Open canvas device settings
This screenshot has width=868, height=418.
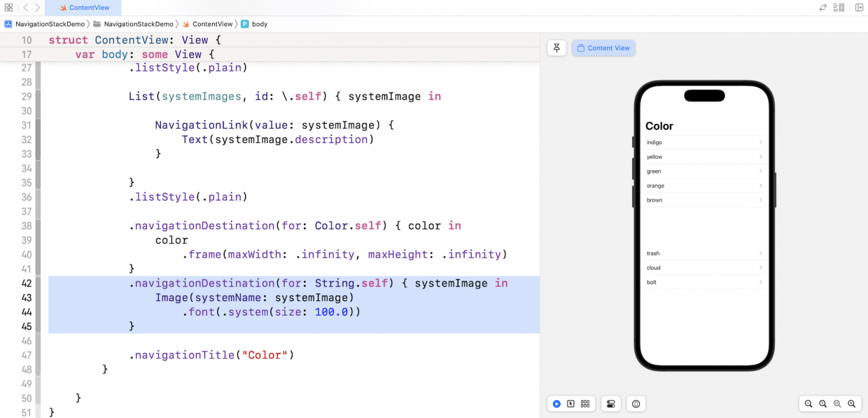[x=610, y=404]
